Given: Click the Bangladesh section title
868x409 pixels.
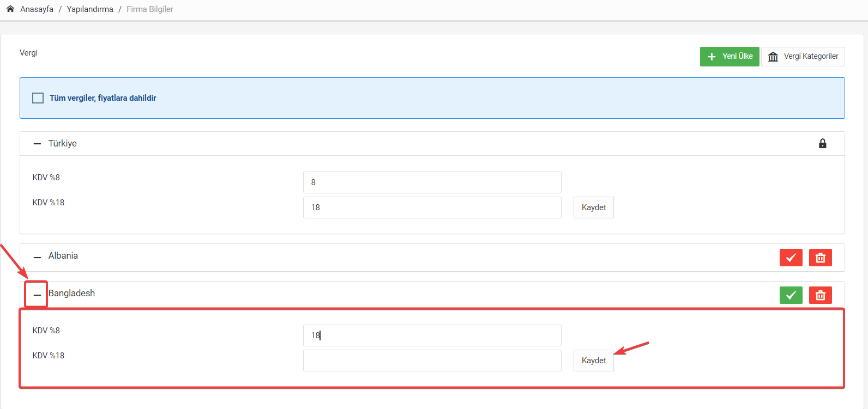Looking at the screenshot, I should pyautogui.click(x=72, y=293).
